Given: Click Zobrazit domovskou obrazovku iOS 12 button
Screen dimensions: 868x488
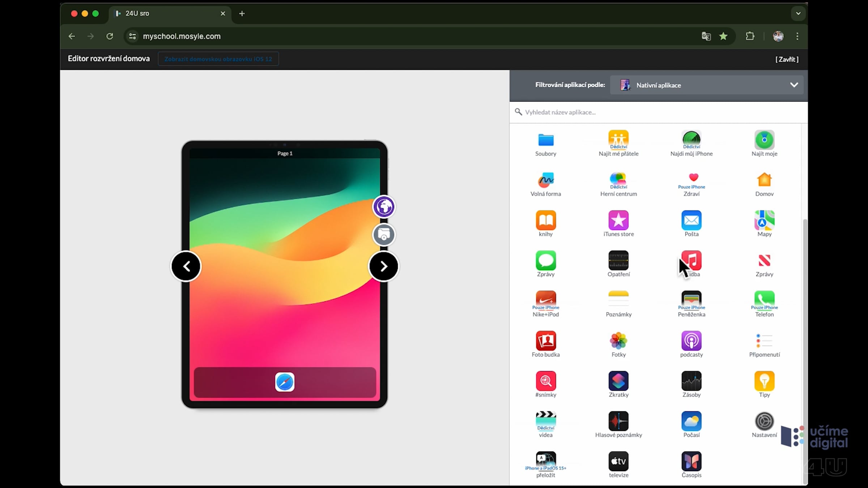Looking at the screenshot, I should [x=218, y=59].
